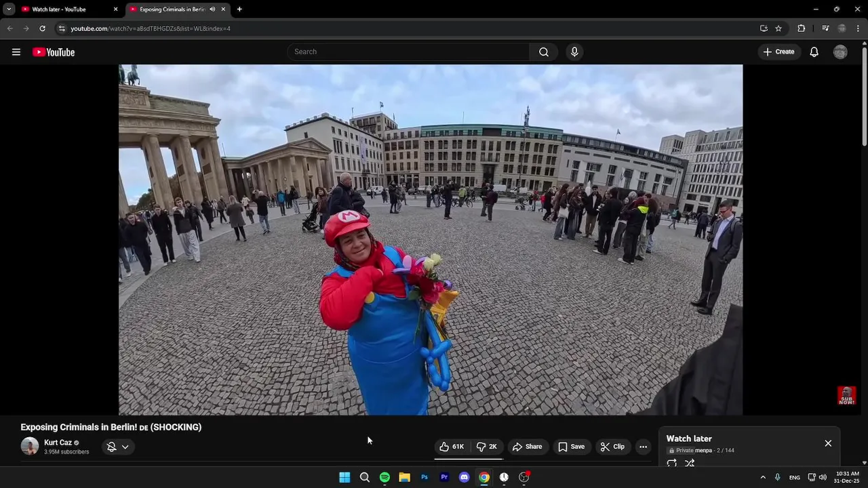The height and width of the screenshot is (488, 868).
Task: Bookmark this page with star icon
Action: pos(778,28)
